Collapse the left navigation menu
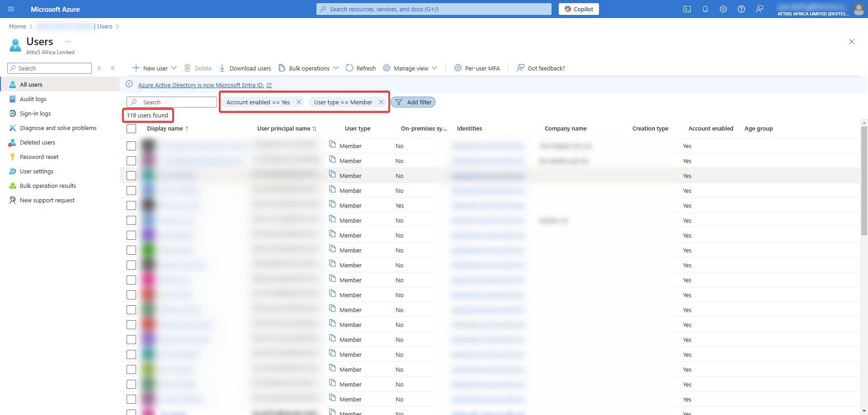868x415 pixels. click(113, 68)
